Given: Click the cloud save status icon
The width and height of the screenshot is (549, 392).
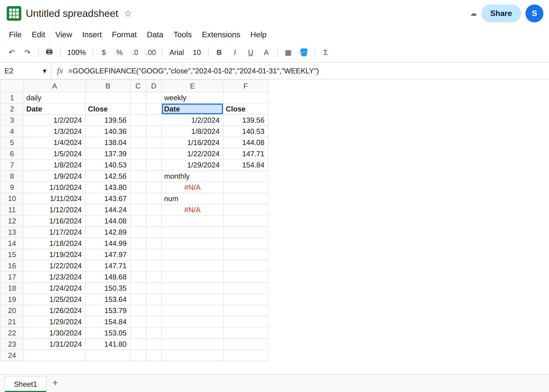Looking at the screenshot, I should point(474,14).
